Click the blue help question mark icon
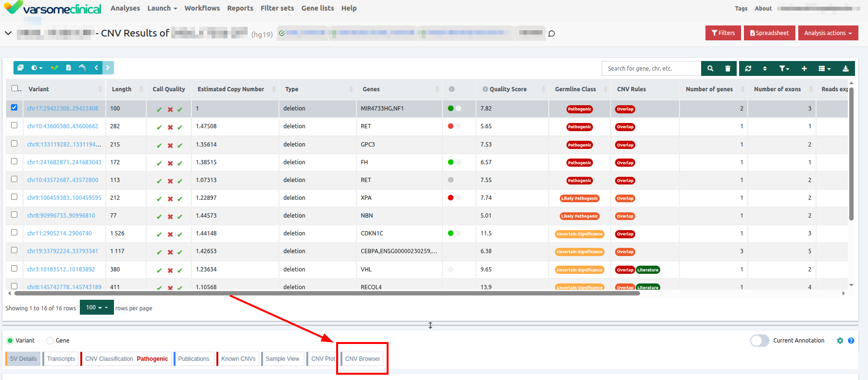Viewport: 868px width, 380px height. pos(851,341)
